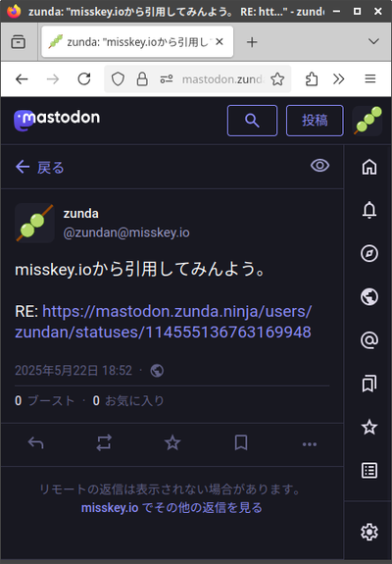The height and width of the screenshot is (564, 392).
Task: Expand Firefox list all tabs chevron
Action: click(x=373, y=41)
